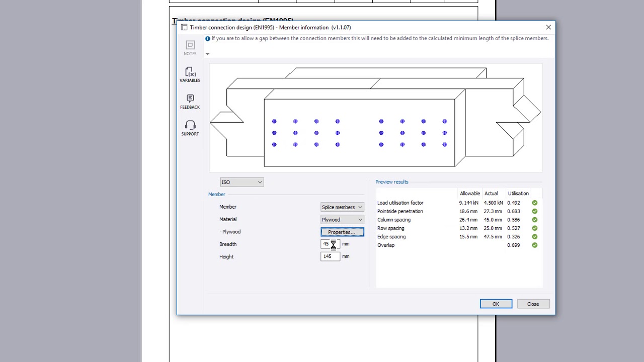Click the Pointside penetration green check
The width and height of the screenshot is (644, 362).
pos(535,212)
